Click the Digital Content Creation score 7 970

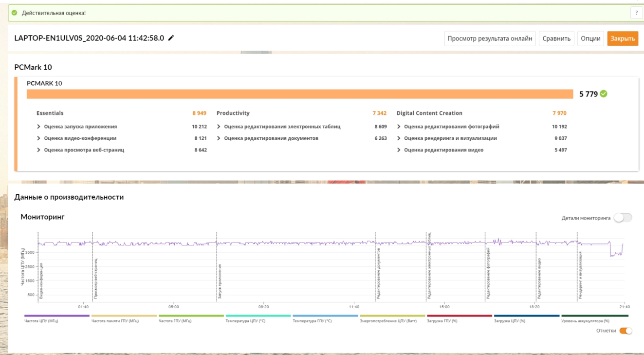(560, 113)
